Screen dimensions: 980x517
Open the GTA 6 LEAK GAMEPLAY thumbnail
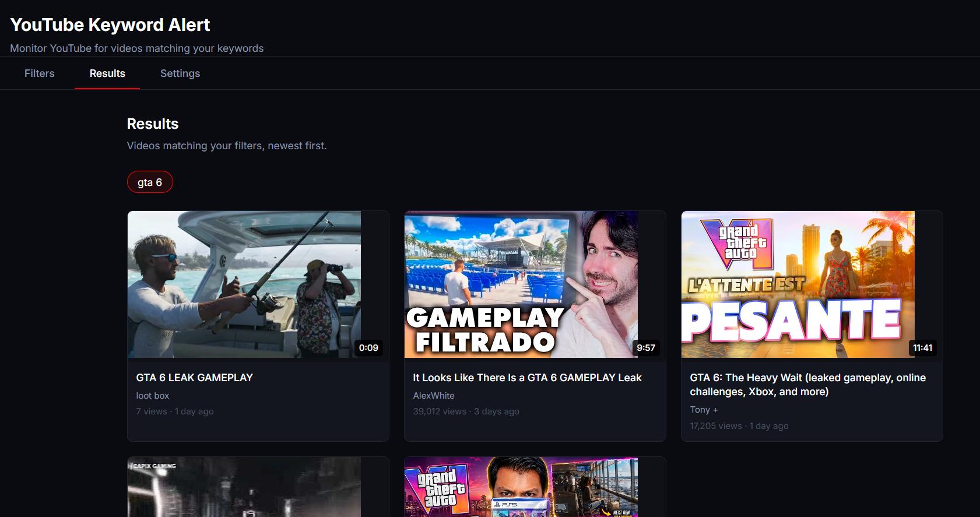244,284
